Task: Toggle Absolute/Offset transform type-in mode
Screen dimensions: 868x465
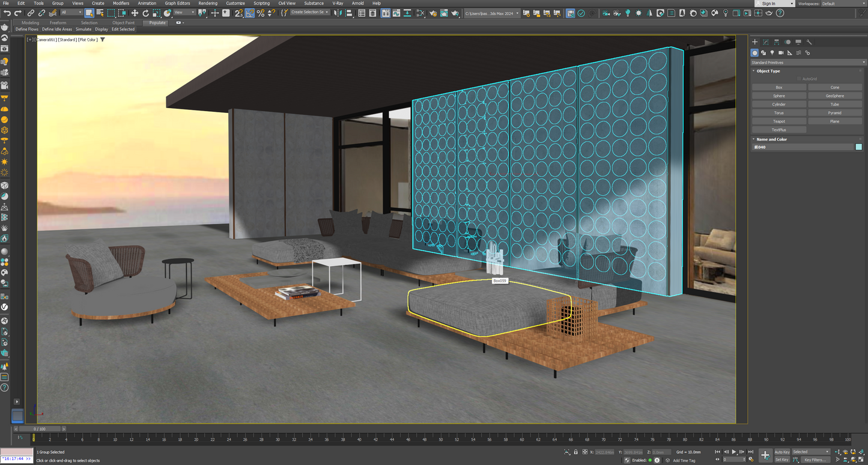Action: [x=584, y=452]
